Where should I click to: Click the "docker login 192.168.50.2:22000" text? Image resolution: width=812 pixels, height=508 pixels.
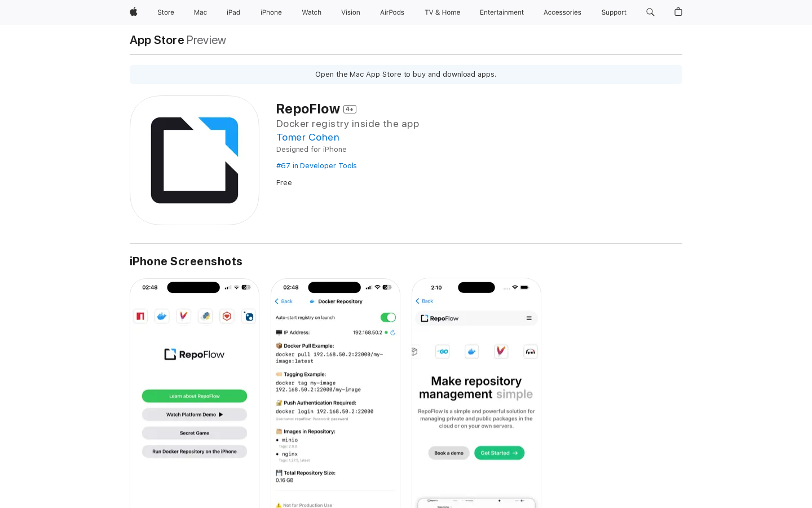point(325,411)
